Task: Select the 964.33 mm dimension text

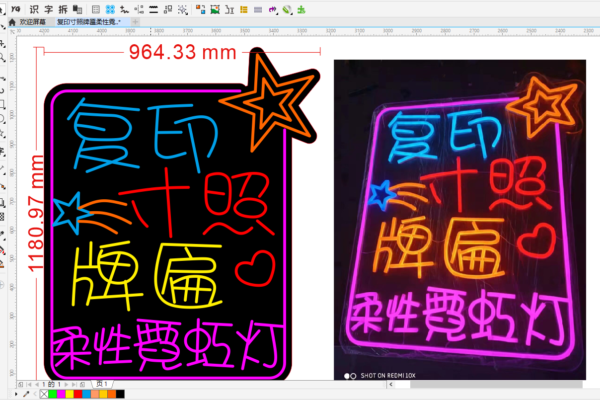Action: 183,52
